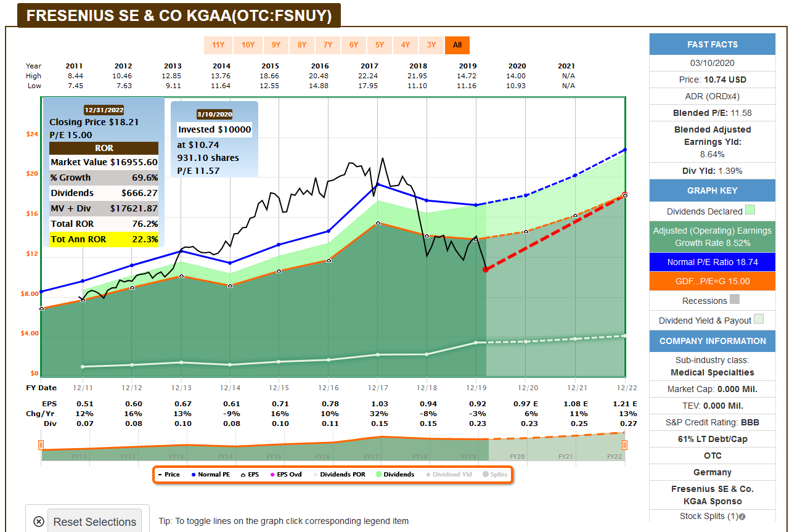This screenshot has height=532, width=792.
Task: Click the Recessions gray key square
Action: tap(734, 300)
